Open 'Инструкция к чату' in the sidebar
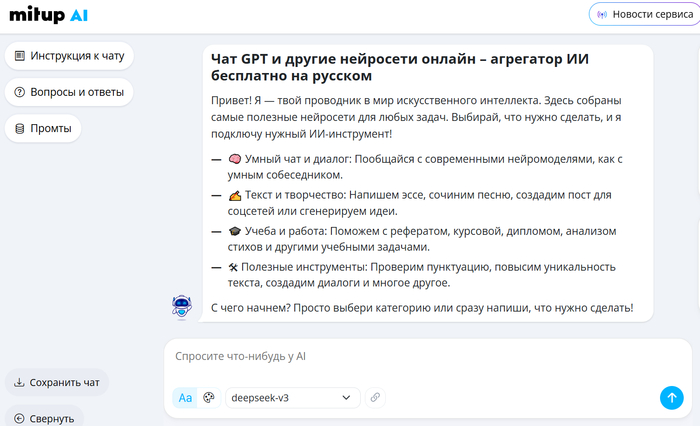This screenshot has width=700, height=426. pyautogui.click(x=70, y=56)
